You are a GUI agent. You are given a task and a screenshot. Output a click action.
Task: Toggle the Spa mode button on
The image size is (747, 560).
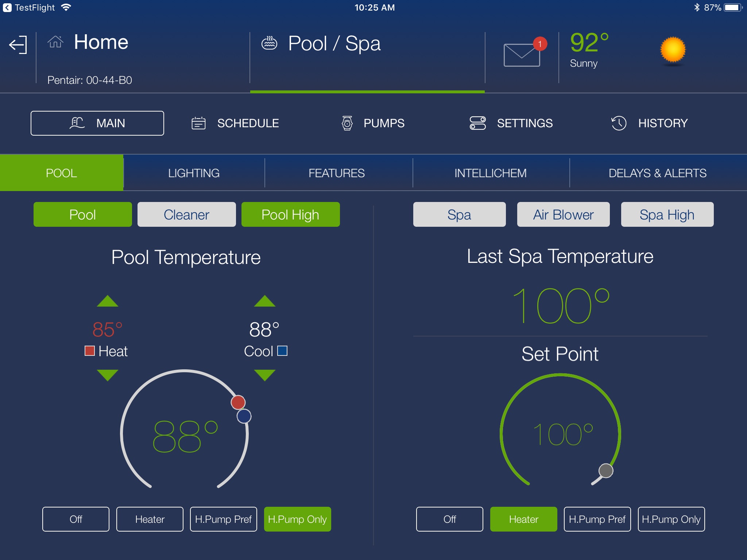tap(458, 215)
